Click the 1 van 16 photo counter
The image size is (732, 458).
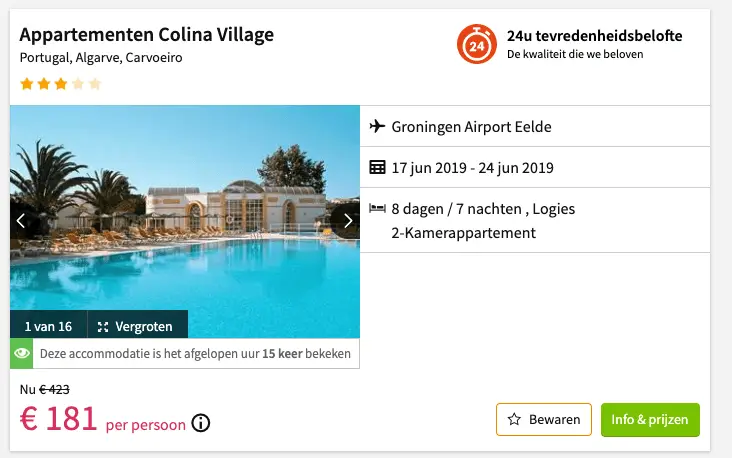[x=49, y=325]
